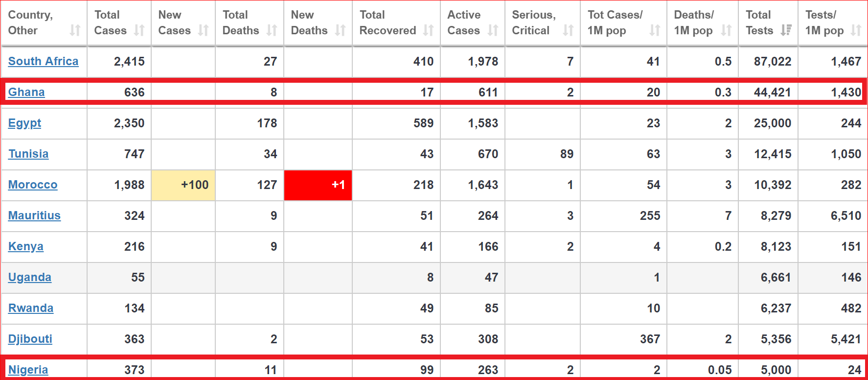Go to Nigeria country page

coord(28,370)
